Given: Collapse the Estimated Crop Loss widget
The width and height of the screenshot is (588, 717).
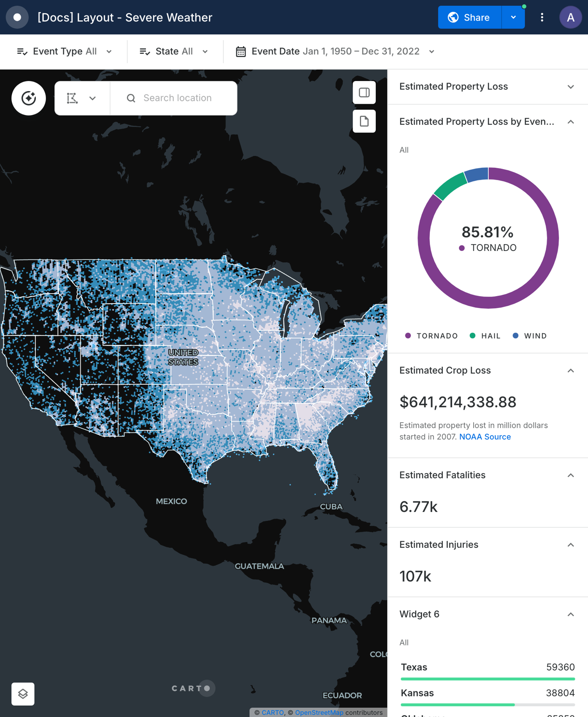Looking at the screenshot, I should pos(570,371).
